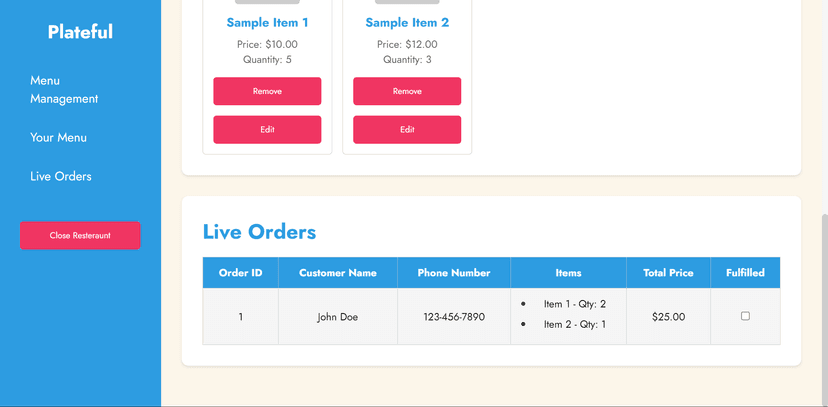Screen dimensions: 828x407
Task: Remove Sample Item 2
Action: coord(407,91)
